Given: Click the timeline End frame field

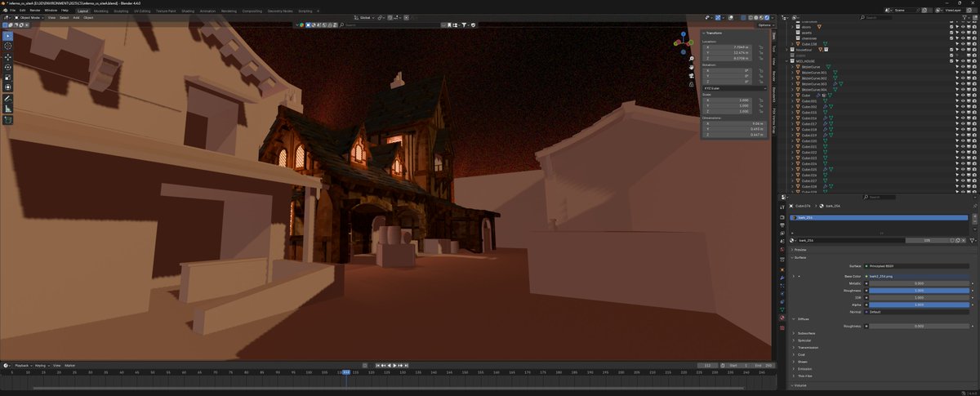Looking at the screenshot, I should click(x=764, y=365).
